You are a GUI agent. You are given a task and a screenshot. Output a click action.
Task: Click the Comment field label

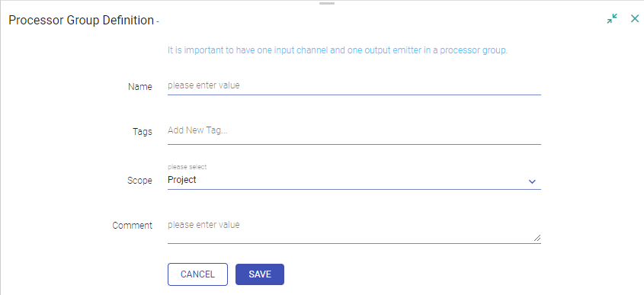(133, 225)
